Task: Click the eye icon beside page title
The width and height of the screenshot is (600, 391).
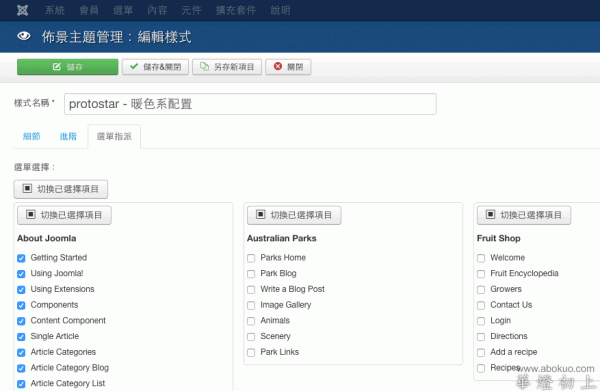Action: point(24,36)
